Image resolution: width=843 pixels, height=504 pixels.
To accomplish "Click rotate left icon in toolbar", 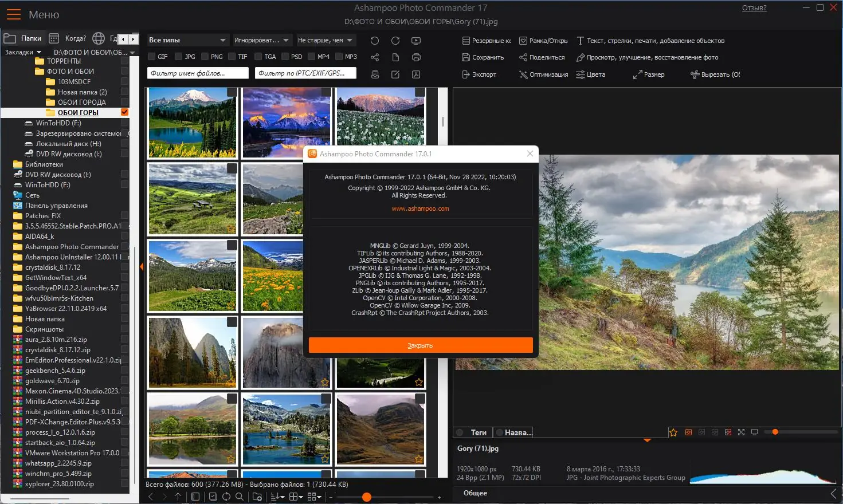I will coord(375,41).
